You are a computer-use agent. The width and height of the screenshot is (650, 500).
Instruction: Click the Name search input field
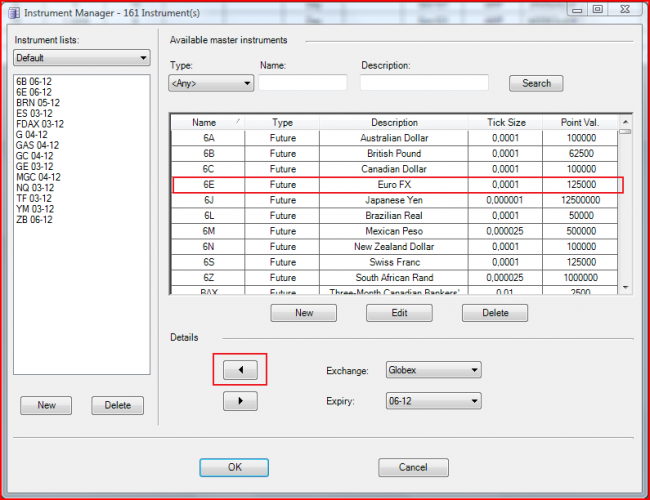(303, 83)
